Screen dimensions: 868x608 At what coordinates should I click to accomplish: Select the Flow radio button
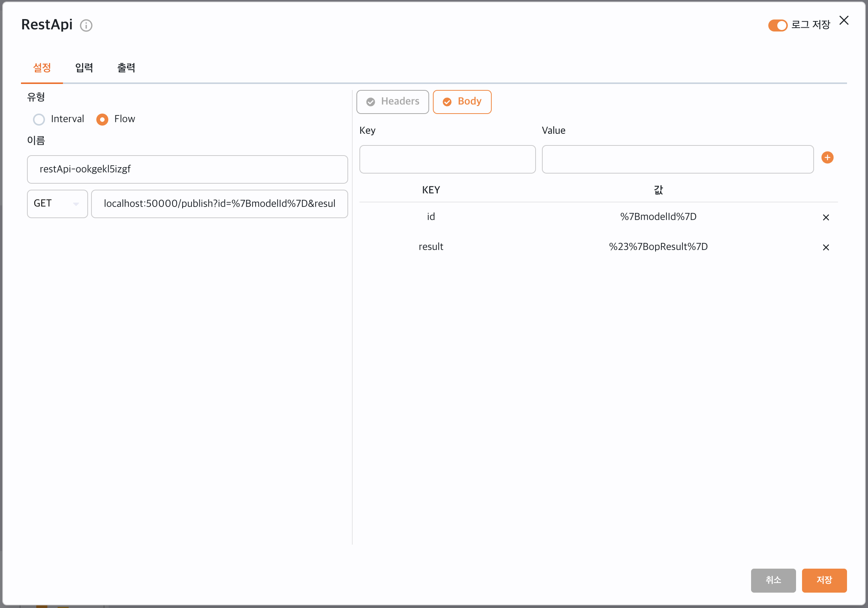pos(102,120)
